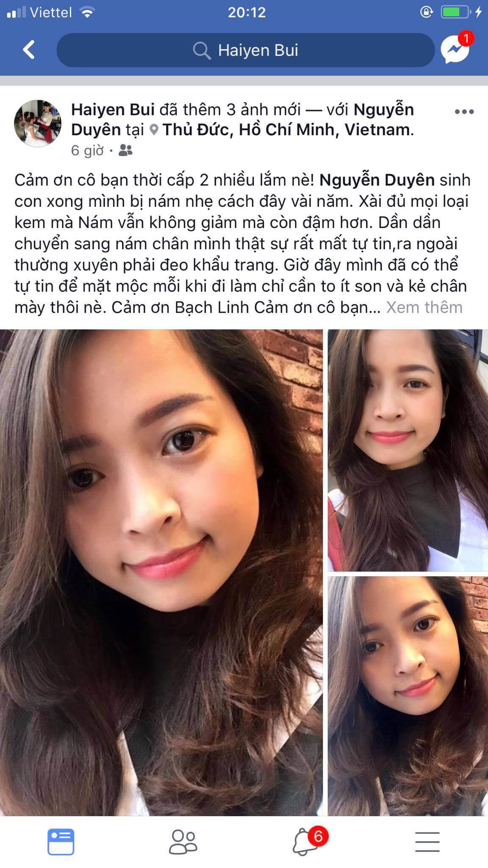Tap the friends audience privacy icon
The height and width of the screenshot is (868, 488).
point(125,150)
